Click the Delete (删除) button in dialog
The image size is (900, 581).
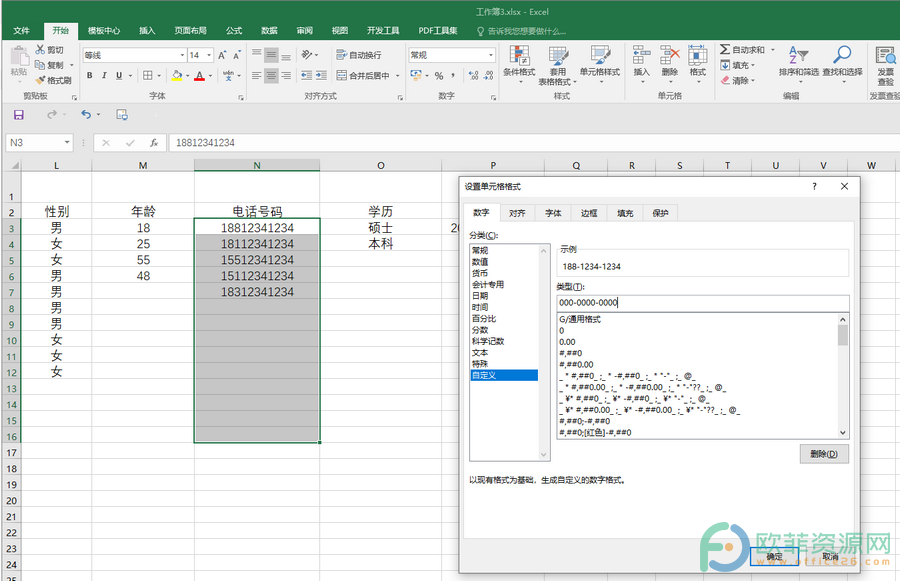pyautogui.click(x=824, y=454)
